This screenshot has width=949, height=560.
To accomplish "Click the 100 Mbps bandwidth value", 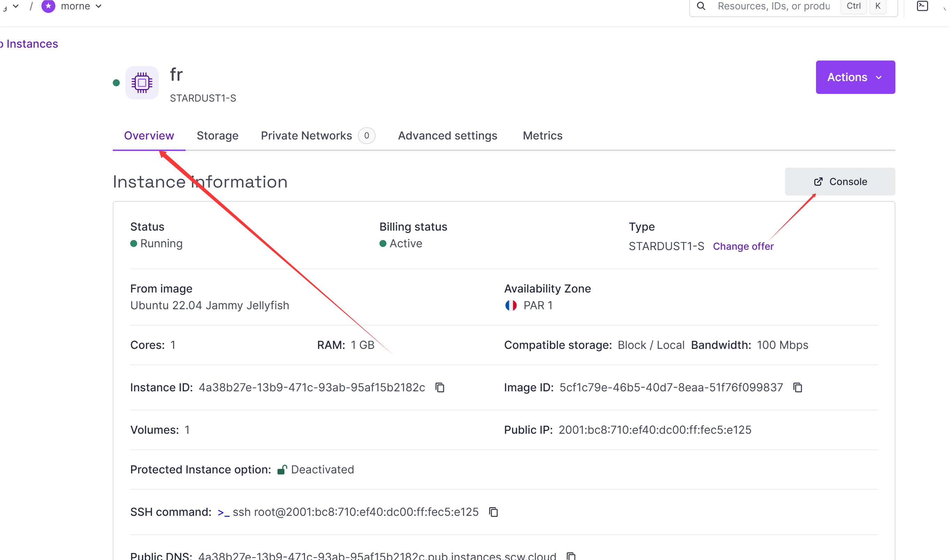I will click(783, 345).
